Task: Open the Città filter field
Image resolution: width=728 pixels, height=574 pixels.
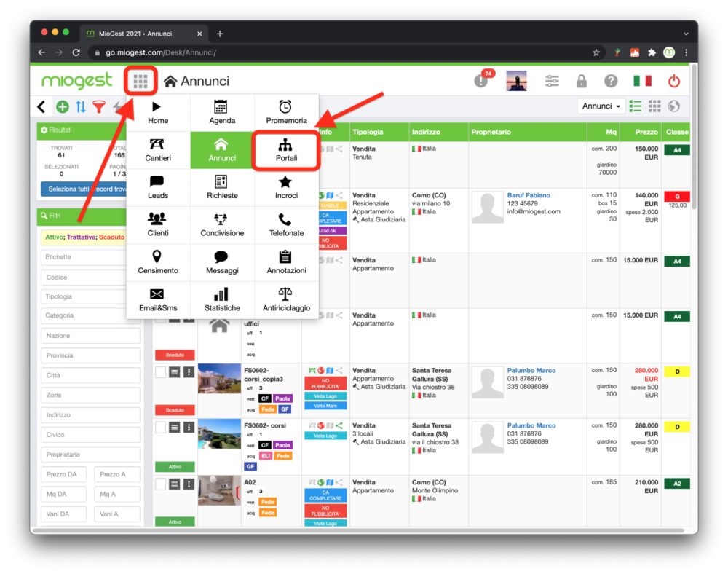Action: [90, 375]
